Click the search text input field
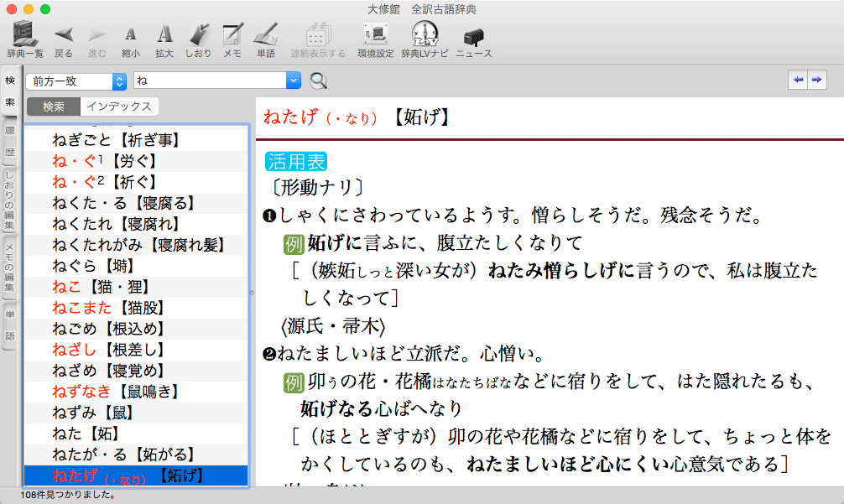The height and width of the screenshot is (504, 844). (208, 81)
